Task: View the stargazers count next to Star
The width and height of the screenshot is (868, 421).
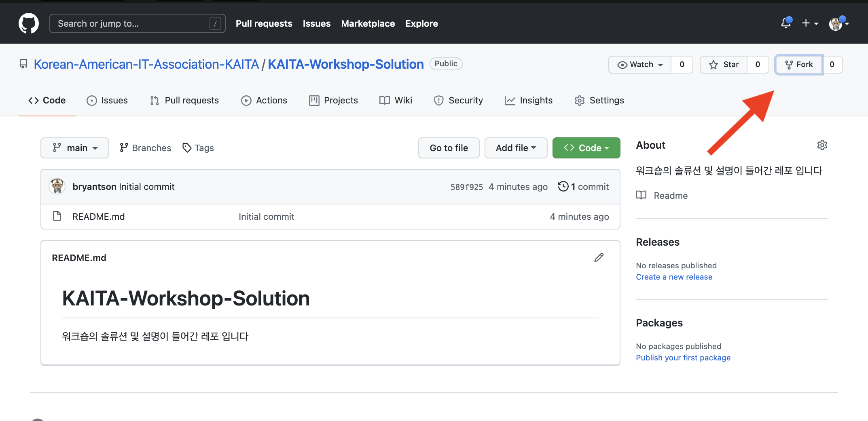Action: tap(758, 65)
